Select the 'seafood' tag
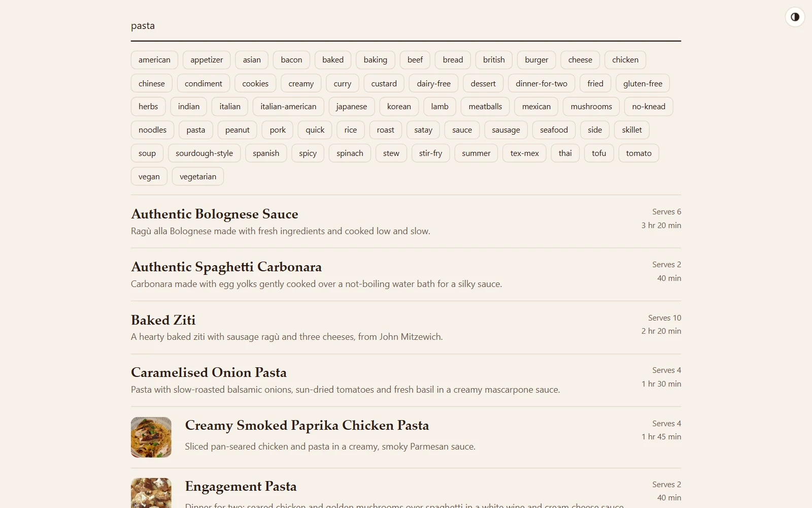This screenshot has width=812, height=508. coord(554,130)
